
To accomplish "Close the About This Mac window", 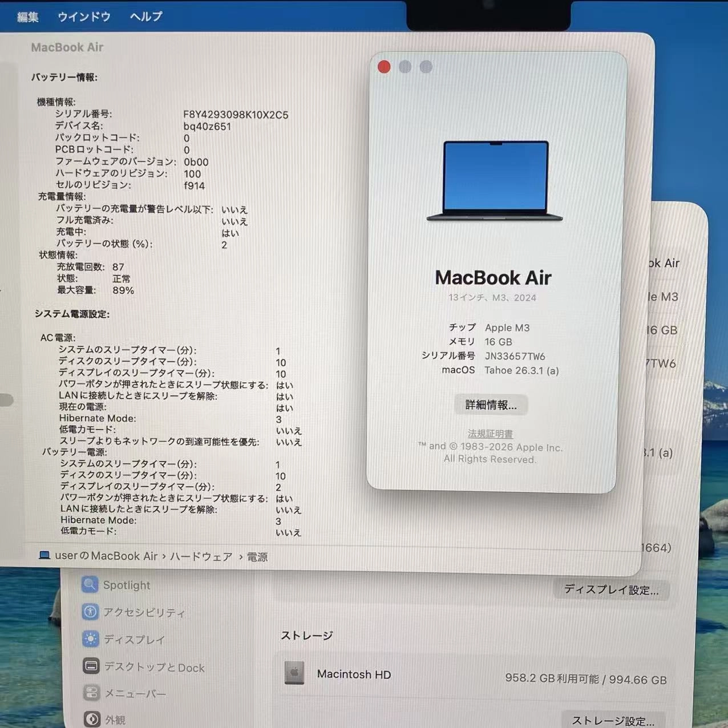I will pyautogui.click(x=384, y=67).
